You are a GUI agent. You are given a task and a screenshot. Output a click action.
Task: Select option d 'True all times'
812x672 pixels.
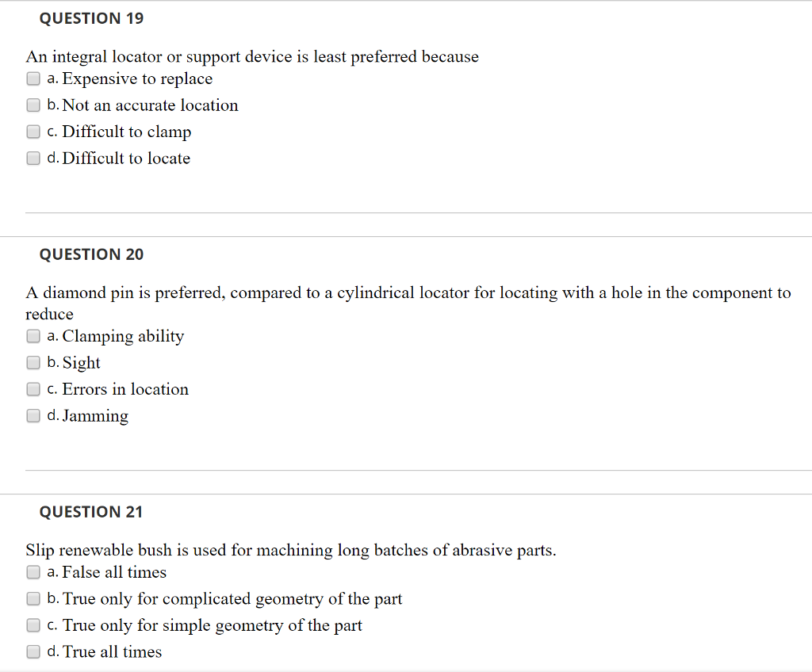tap(33, 651)
